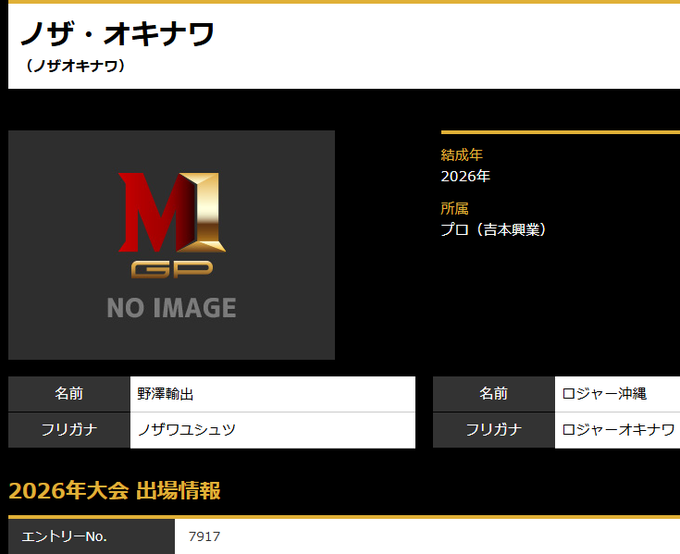The height and width of the screenshot is (554, 680).
Task: Click the 所属 label
Action: tap(454, 209)
